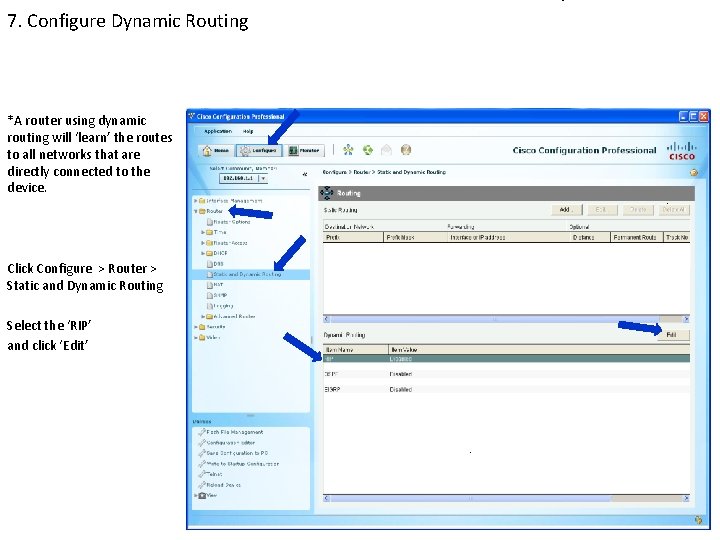Select the OSPF row in Dynamic Routing
720x540 pixels.
506,374
